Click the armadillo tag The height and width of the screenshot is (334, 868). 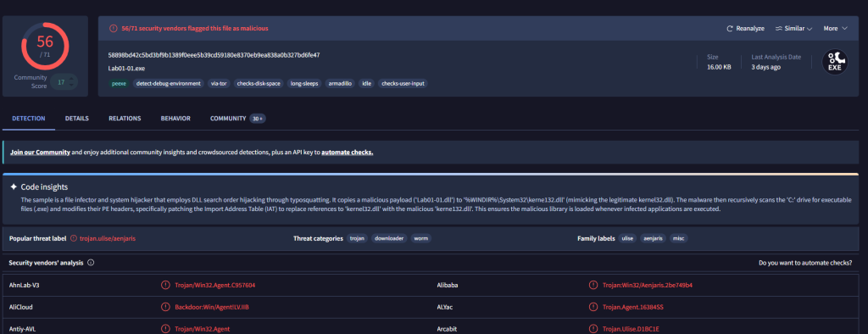tap(340, 84)
